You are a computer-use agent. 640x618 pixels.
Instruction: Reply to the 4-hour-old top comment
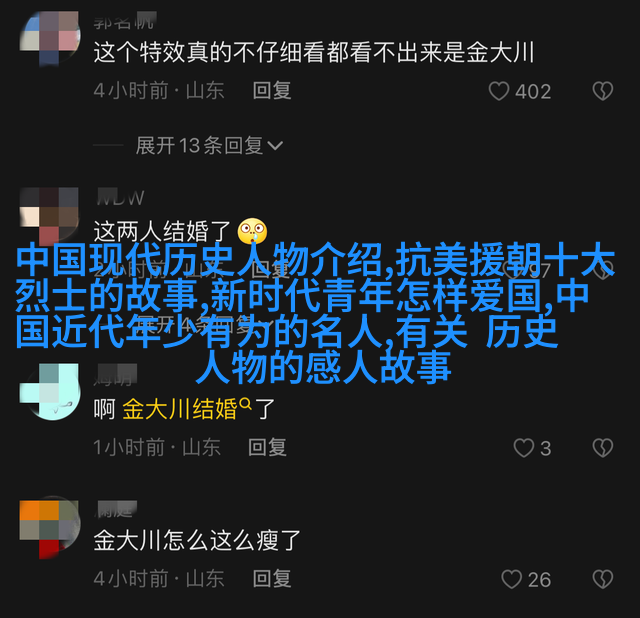click(272, 91)
